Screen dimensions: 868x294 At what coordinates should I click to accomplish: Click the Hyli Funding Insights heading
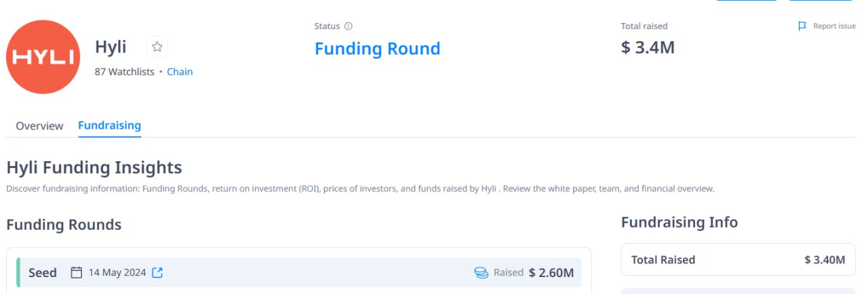[94, 167]
